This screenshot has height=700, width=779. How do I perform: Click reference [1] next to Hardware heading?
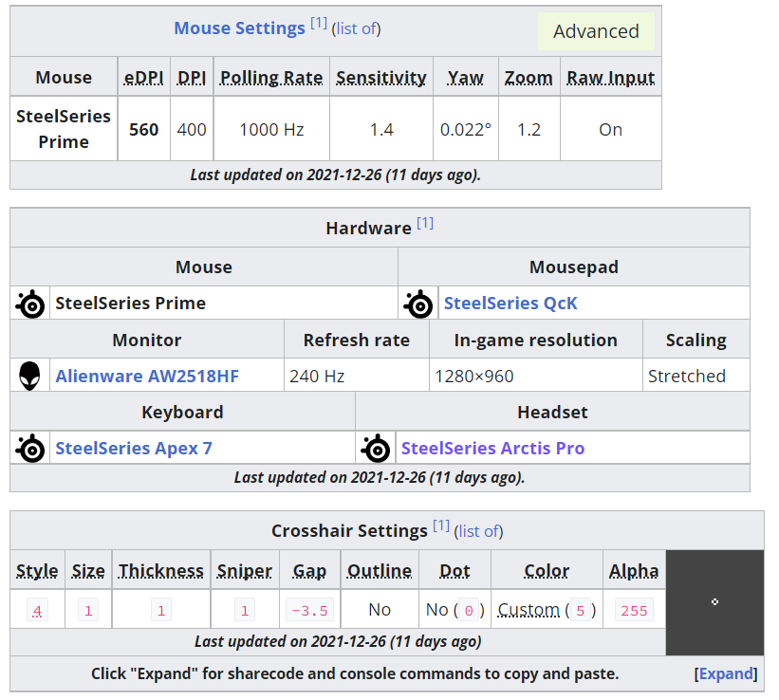[425, 223]
